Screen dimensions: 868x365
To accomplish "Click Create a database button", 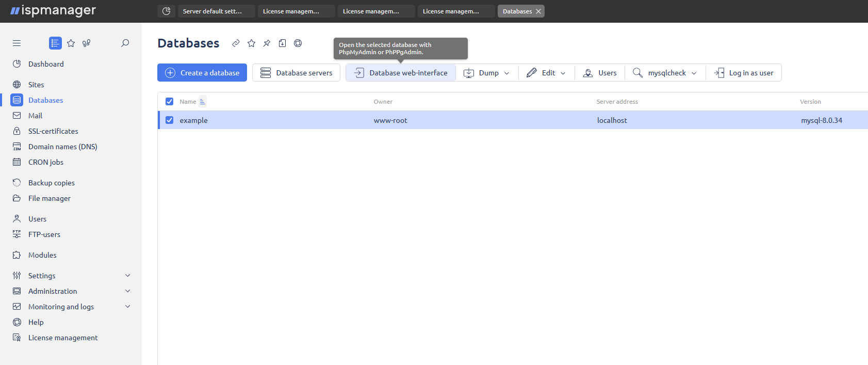I will click(x=202, y=73).
